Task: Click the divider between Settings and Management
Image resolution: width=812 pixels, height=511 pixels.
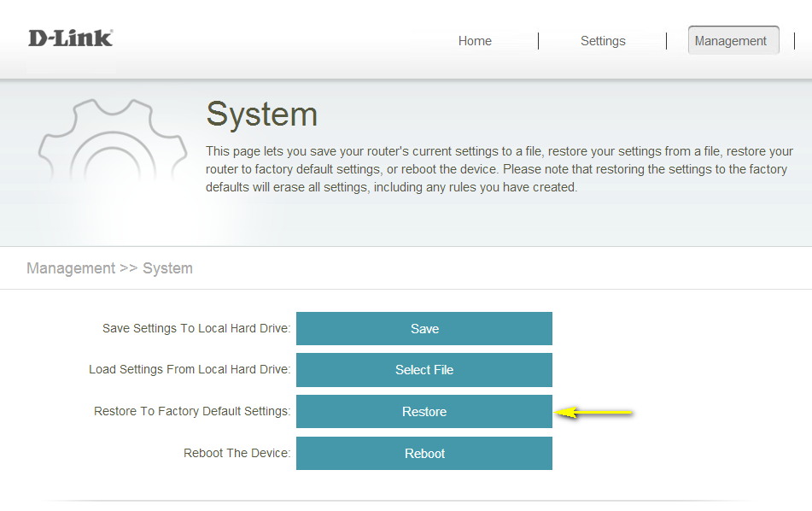Action: click(666, 41)
